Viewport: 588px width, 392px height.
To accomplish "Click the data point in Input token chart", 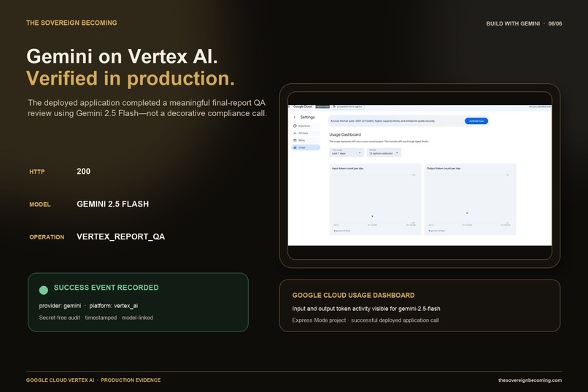I will click(372, 216).
